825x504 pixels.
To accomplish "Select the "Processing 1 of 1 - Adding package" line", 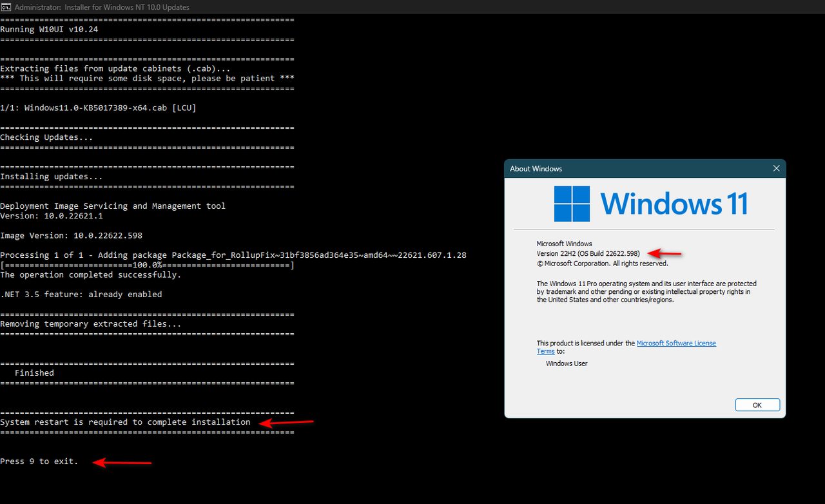I will tap(233, 255).
